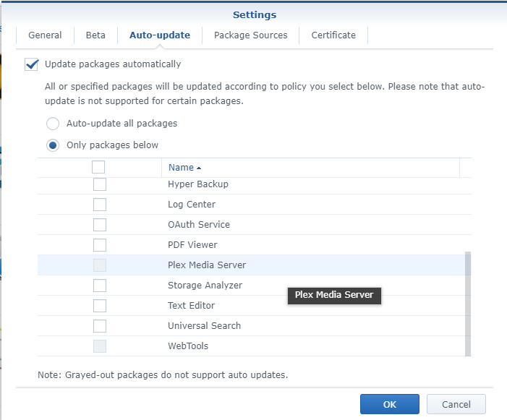Switch to the Beta tab

(95, 35)
